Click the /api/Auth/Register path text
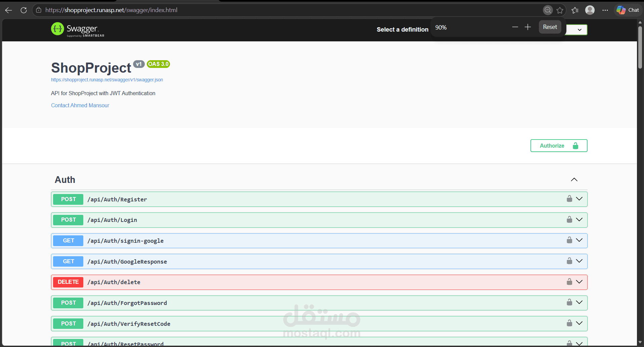The height and width of the screenshot is (347, 644). coord(117,199)
